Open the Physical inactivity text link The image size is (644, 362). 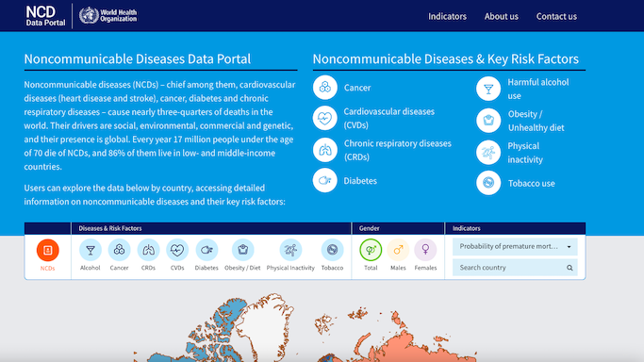(525, 153)
